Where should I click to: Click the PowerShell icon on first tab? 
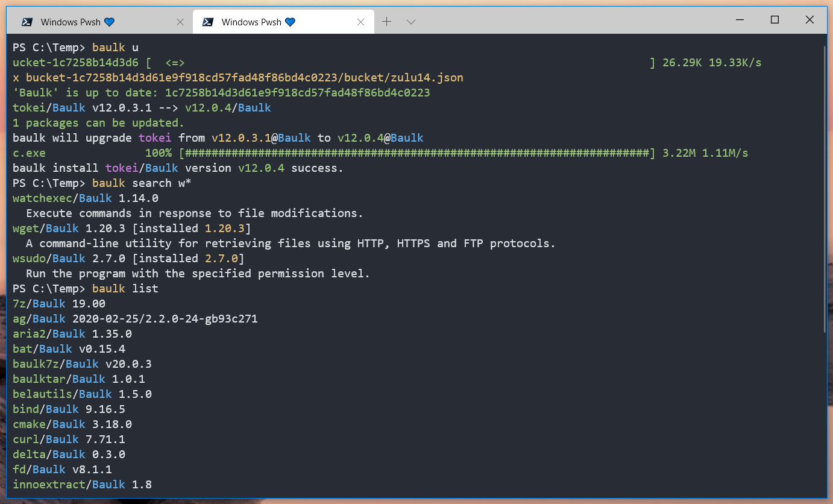[x=27, y=22]
